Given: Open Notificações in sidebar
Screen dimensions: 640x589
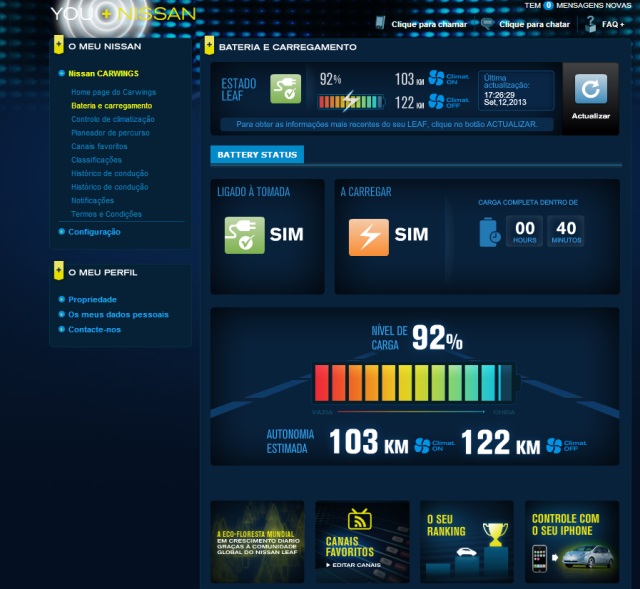Looking at the screenshot, I should [x=92, y=200].
